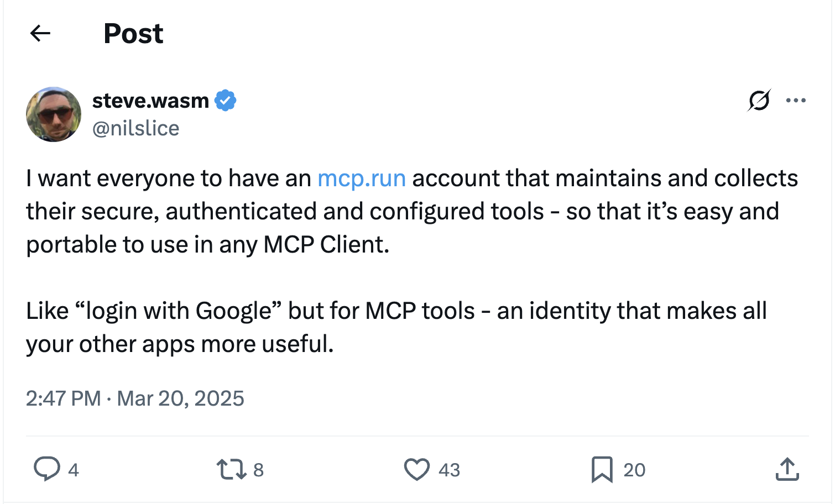
Task: Select the Post header title
Action: [133, 33]
